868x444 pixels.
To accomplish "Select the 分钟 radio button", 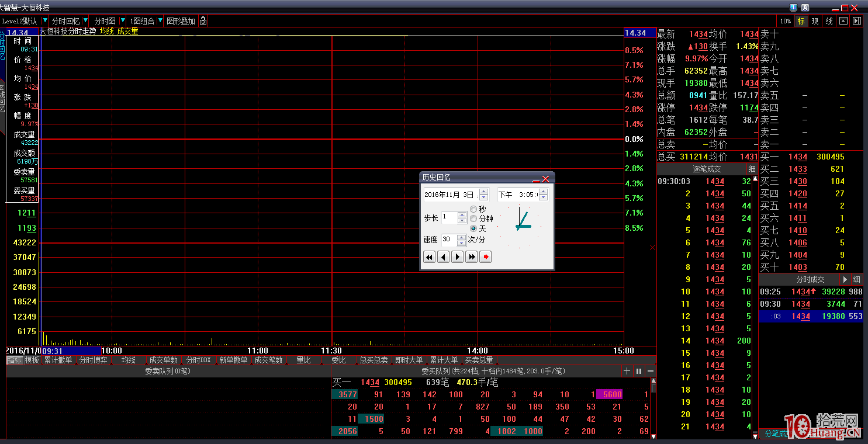I will click(x=473, y=218).
